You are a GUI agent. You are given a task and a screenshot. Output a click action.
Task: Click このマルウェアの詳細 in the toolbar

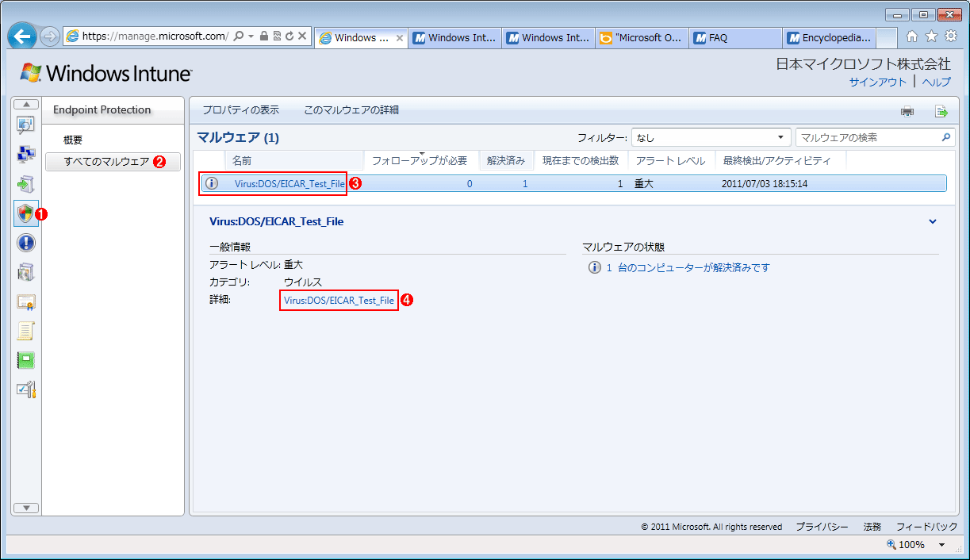coord(351,110)
